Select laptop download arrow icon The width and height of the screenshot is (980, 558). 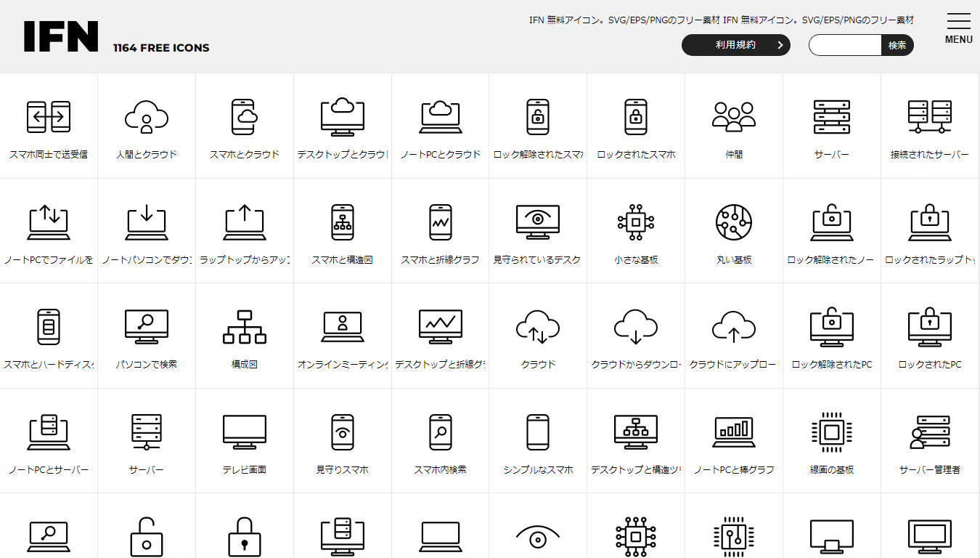pos(147,222)
